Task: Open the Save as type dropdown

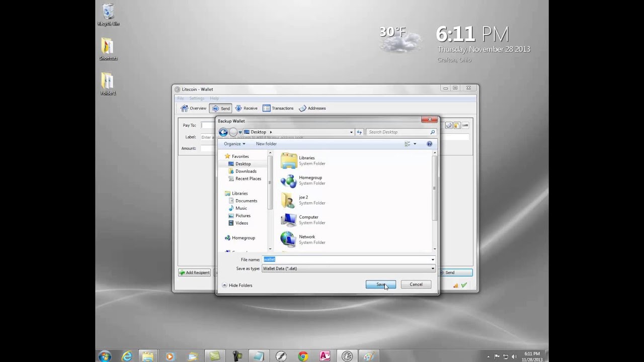Action: (349, 268)
